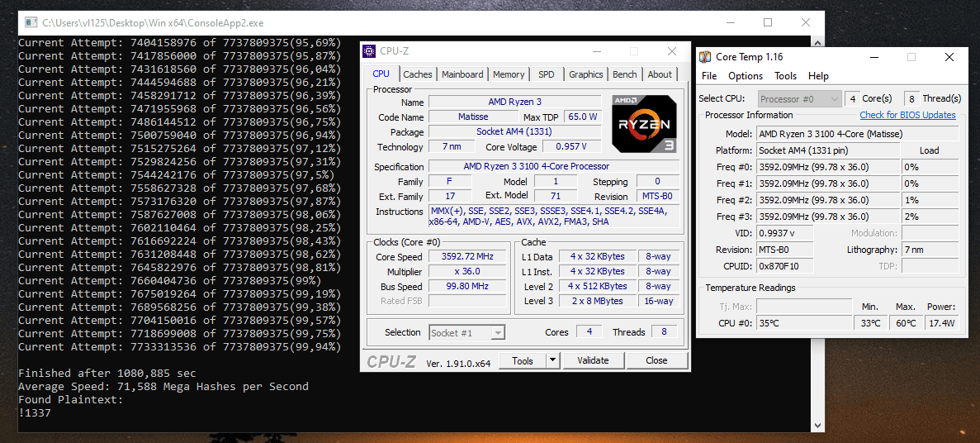Click the VID value 0.9937 v
Screen dimensions: 980x443
[x=784, y=233]
